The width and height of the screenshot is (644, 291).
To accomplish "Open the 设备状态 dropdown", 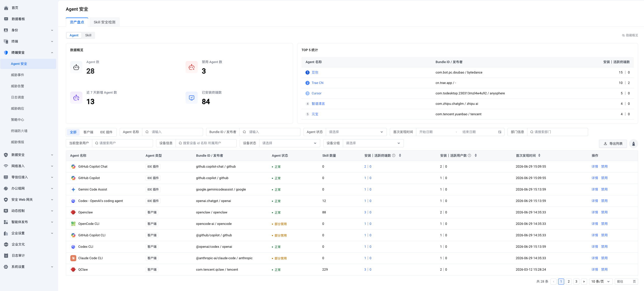I will point(289,143).
